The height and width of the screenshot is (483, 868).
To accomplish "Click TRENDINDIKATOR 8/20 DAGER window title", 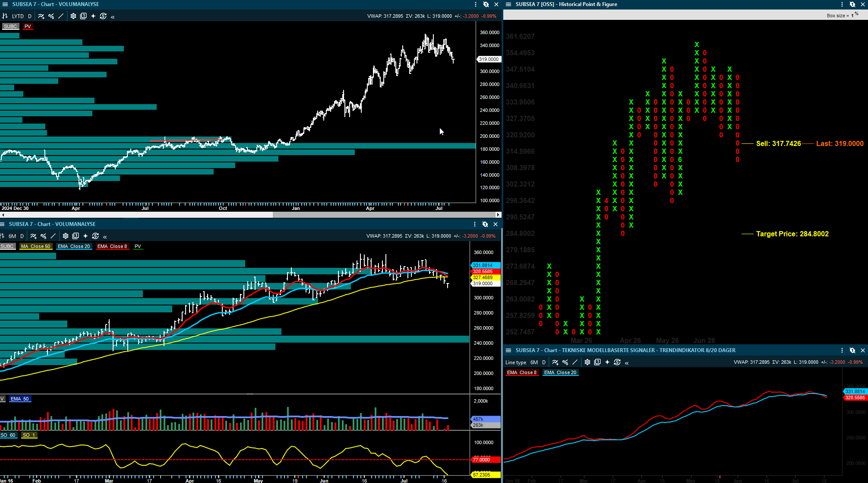I will tap(625, 350).
